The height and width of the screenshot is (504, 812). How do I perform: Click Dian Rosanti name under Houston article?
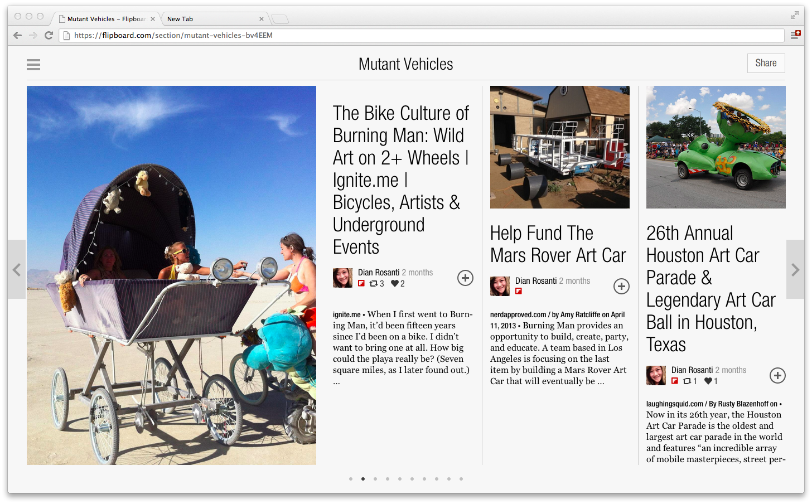(x=692, y=370)
